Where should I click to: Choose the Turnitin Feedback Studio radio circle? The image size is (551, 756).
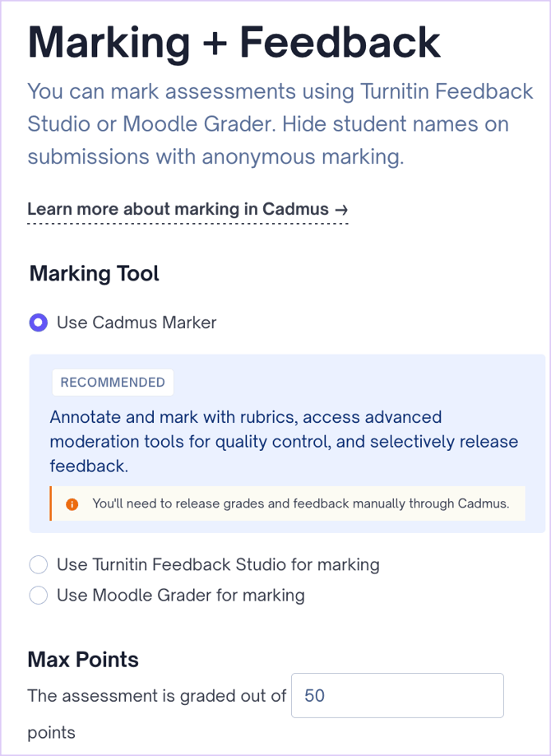pos(38,564)
